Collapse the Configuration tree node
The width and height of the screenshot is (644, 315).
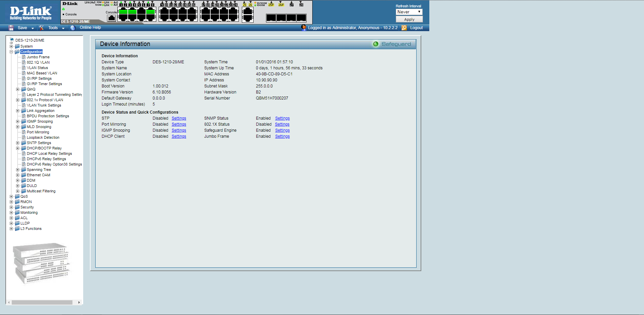(x=11, y=52)
